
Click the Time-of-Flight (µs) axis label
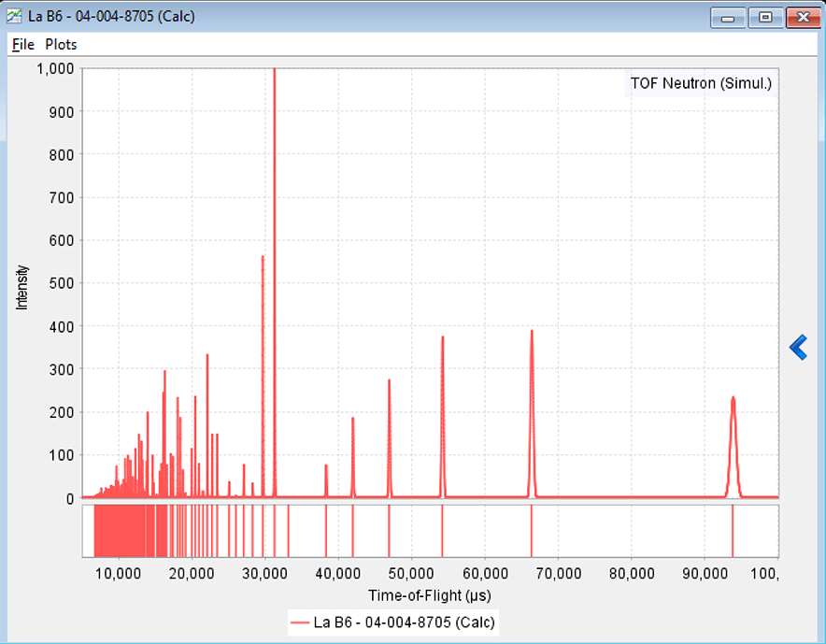(x=430, y=595)
